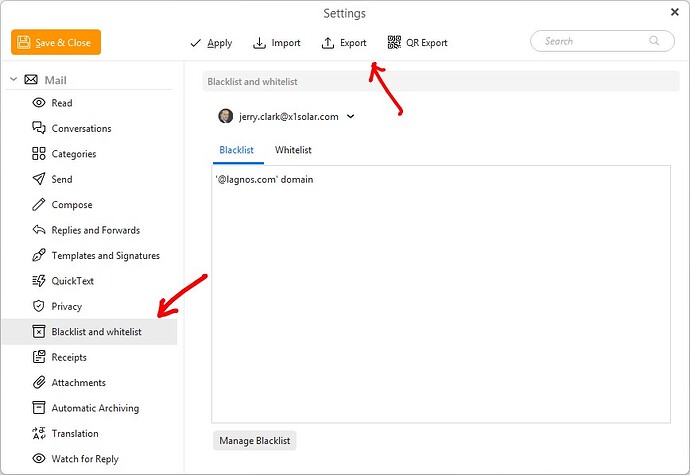The image size is (690, 475).
Task: Select the Blacklist tab
Action: 236,150
